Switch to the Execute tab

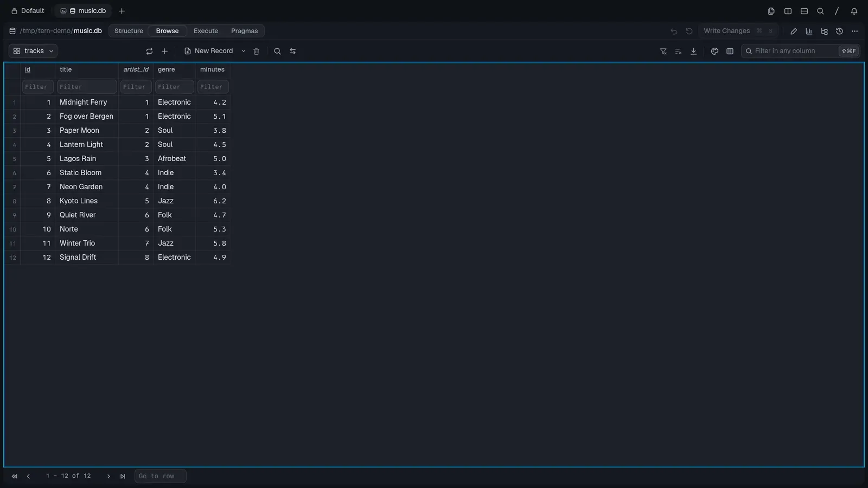click(206, 31)
